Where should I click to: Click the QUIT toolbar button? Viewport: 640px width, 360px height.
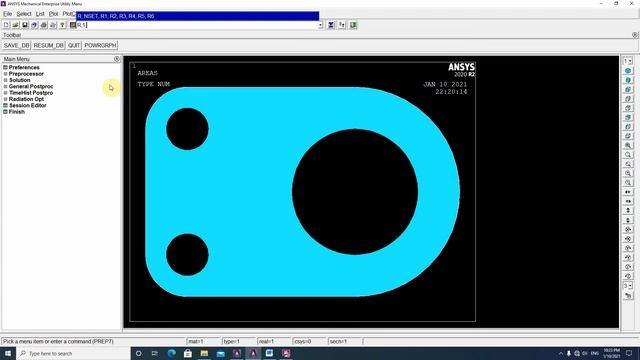[74, 45]
